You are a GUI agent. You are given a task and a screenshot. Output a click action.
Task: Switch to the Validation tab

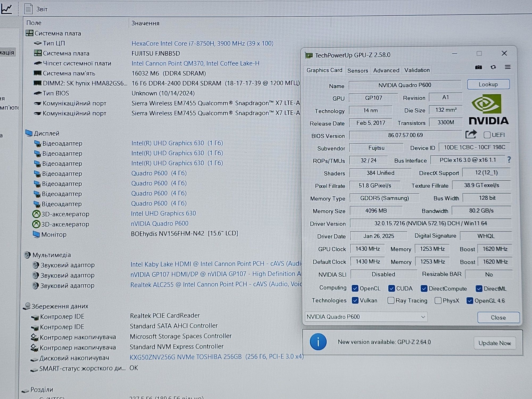[417, 70]
